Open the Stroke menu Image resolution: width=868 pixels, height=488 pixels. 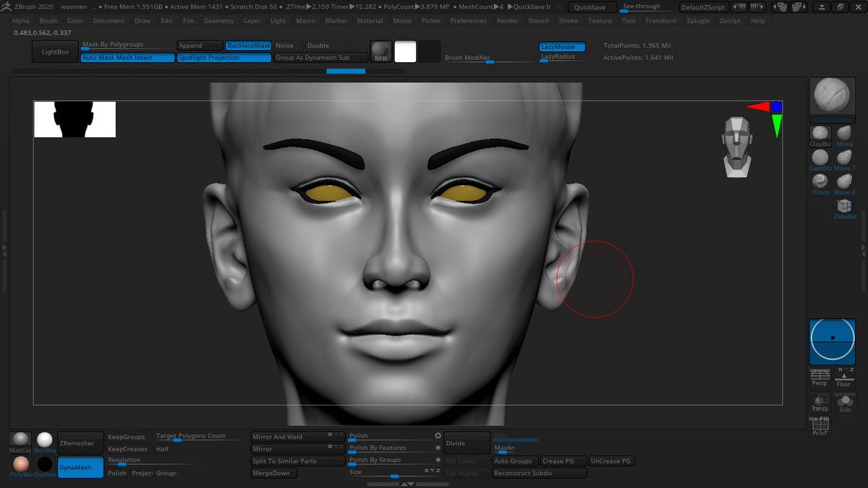569,21
